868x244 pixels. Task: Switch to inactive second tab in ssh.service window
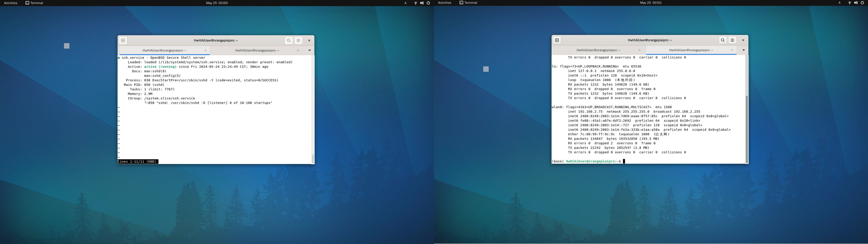(x=257, y=51)
